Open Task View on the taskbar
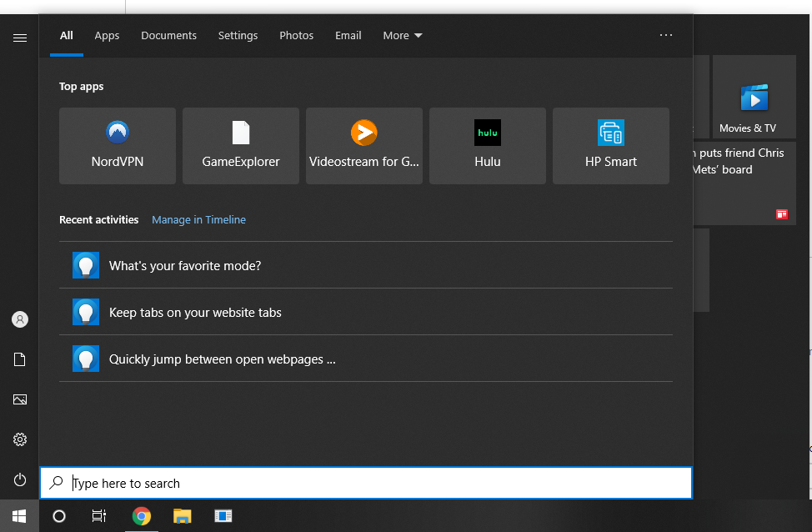This screenshot has height=532, width=812. point(99,516)
